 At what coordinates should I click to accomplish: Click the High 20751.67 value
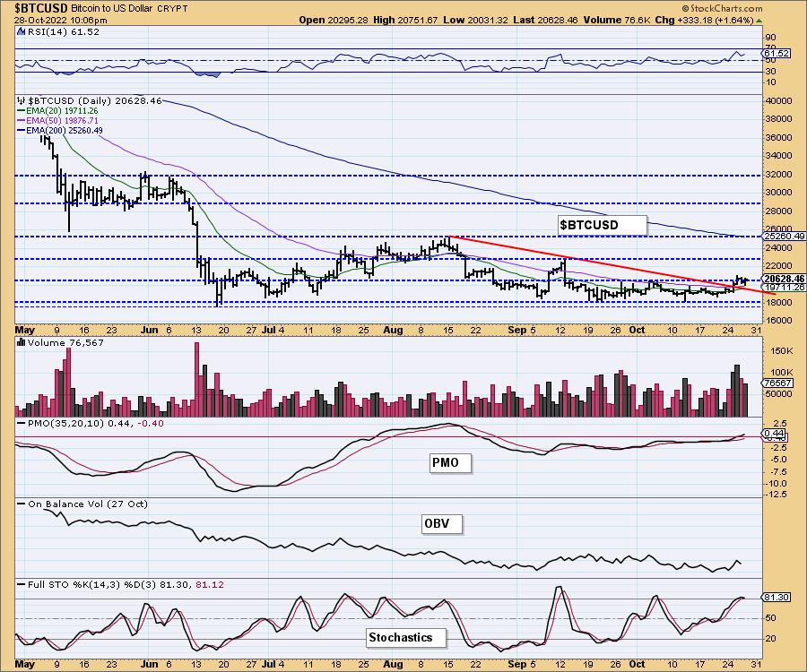(405, 20)
